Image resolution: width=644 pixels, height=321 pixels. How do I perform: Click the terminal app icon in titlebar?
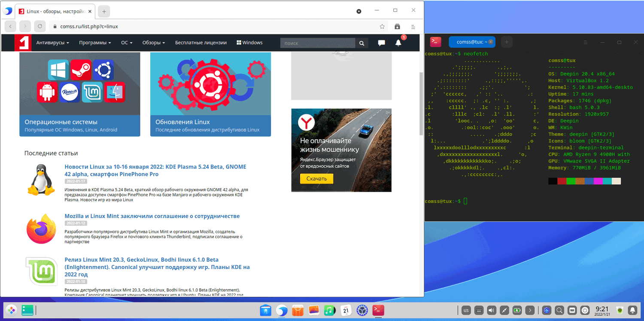coord(436,42)
